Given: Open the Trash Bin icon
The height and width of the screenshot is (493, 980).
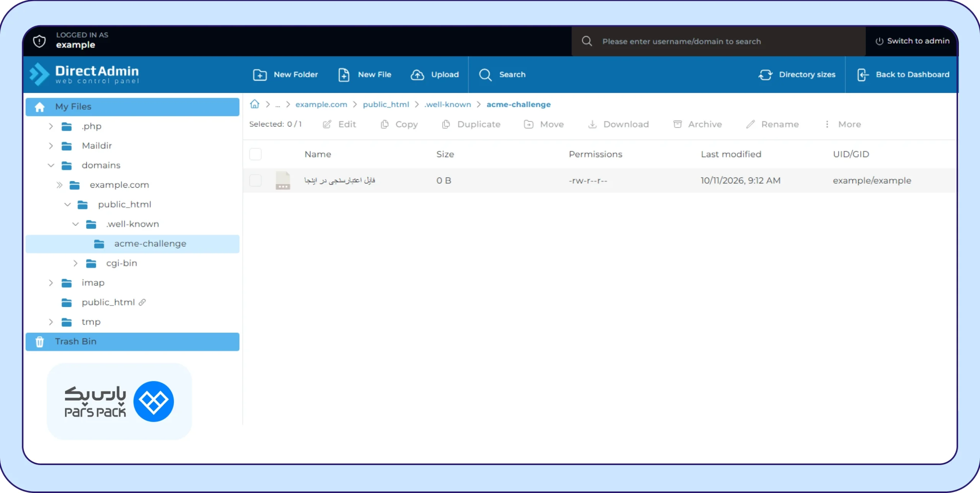Looking at the screenshot, I should [x=39, y=341].
